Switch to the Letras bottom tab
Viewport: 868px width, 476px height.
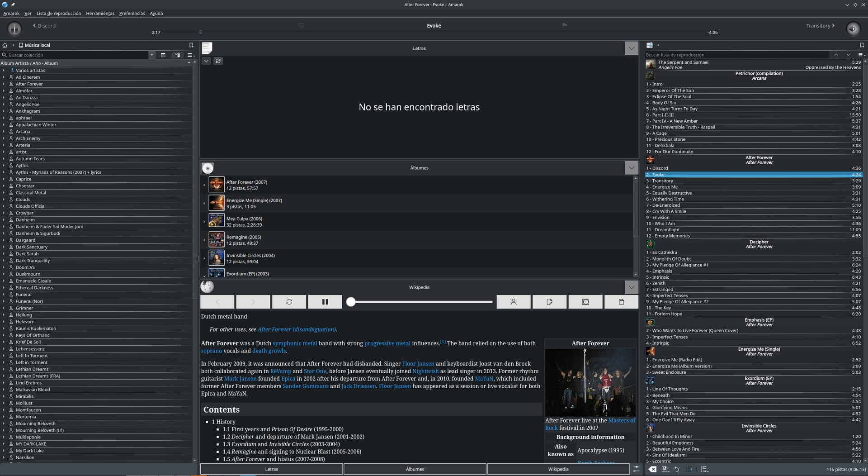coord(271,469)
